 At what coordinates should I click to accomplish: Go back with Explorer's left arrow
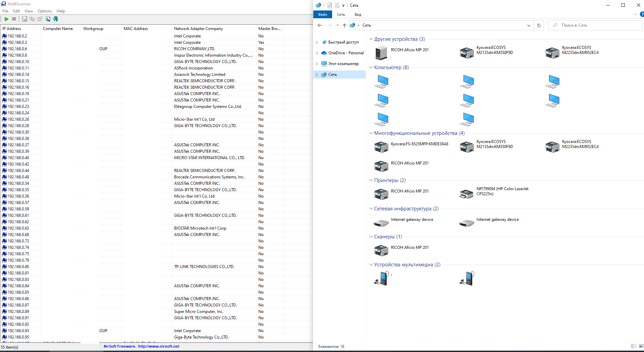click(320, 25)
